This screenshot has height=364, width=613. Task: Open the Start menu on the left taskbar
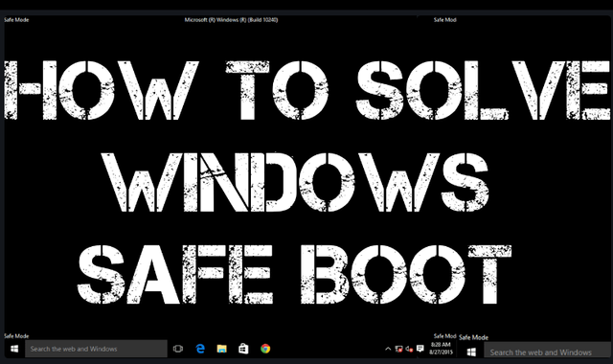pyautogui.click(x=14, y=349)
